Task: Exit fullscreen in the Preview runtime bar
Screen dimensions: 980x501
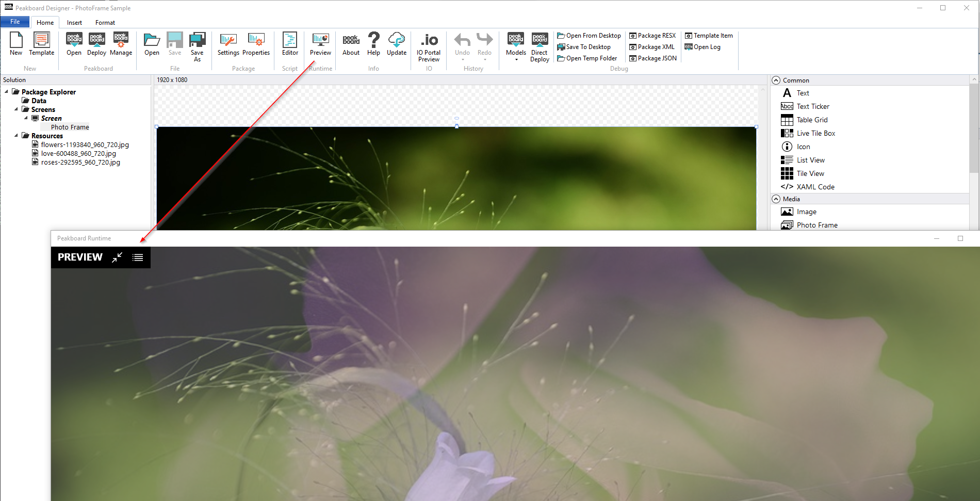Action: tap(117, 257)
